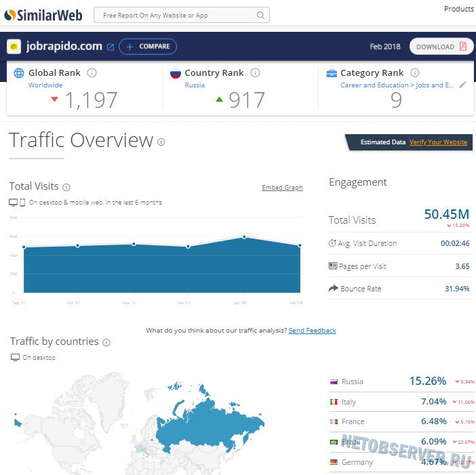Click the Embed Graph link

click(x=282, y=188)
